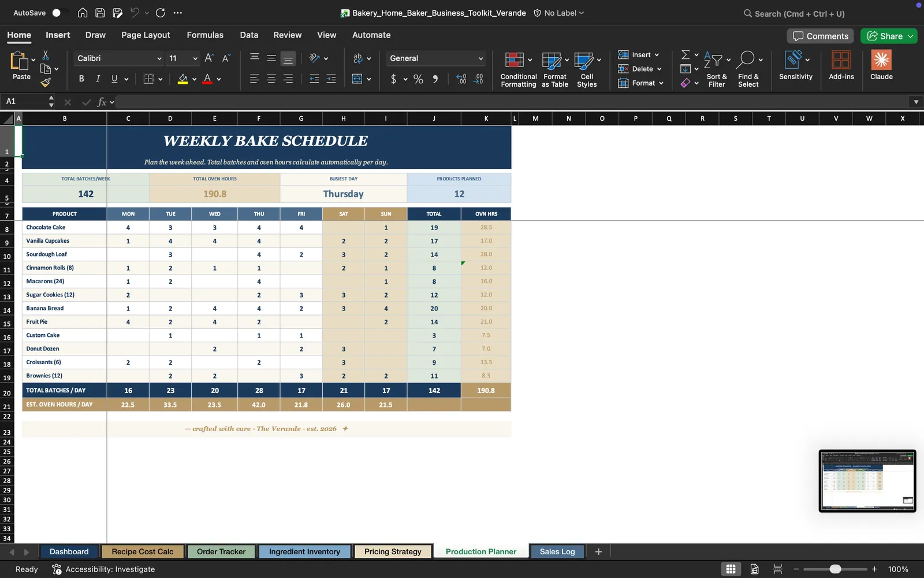The height and width of the screenshot is (578, 924).
Task: Expand the General number format dropdown
Action: [x=436, y=58]
